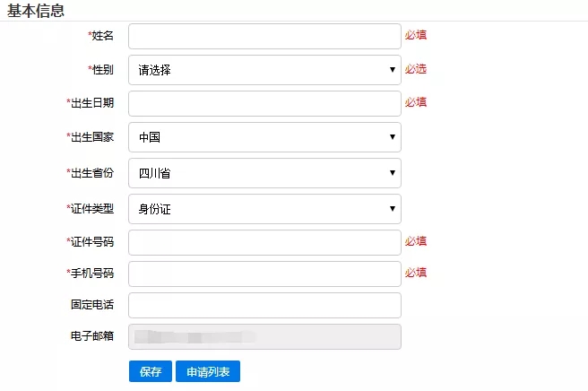This screenshot has height=391, width=588.
Task: Click the 必填 hint beside 手机号码
Action: coord(416,273)
